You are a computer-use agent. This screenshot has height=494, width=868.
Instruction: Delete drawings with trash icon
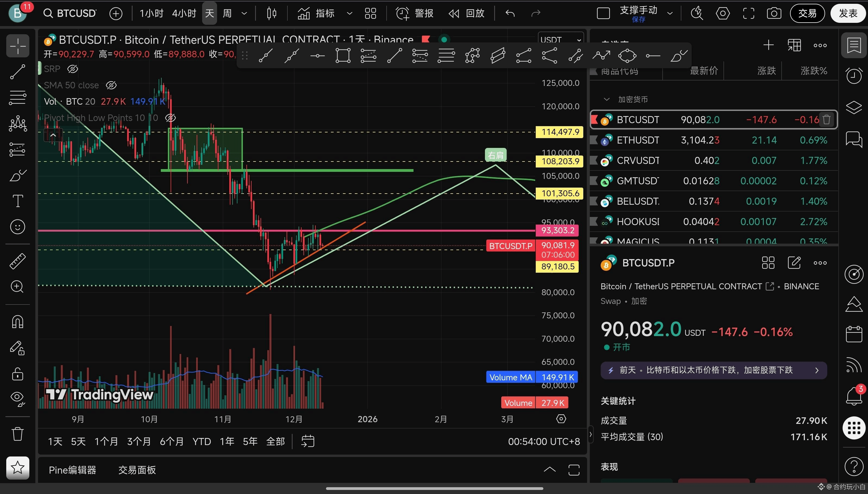[x=18, y=434]
